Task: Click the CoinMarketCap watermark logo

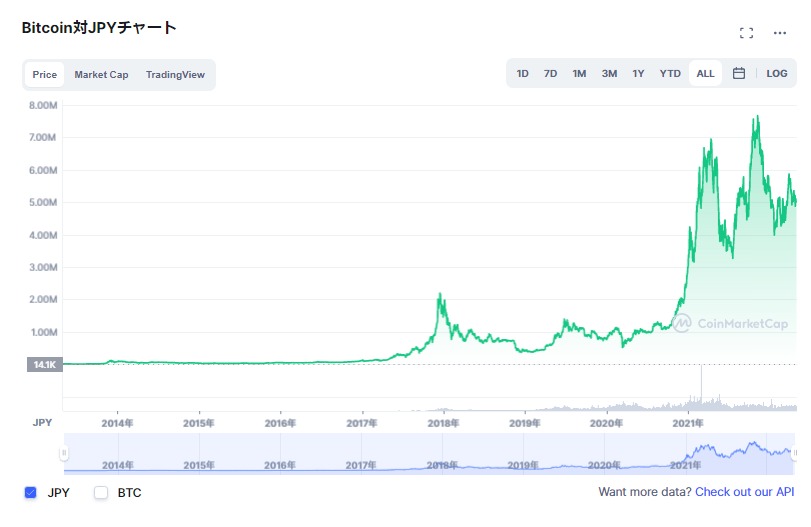Action: [730, 323]
